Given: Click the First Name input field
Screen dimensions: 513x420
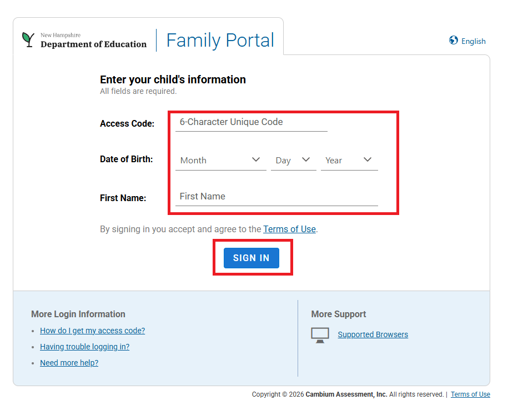Looking at the screenshot, I should tap(276, 197).
